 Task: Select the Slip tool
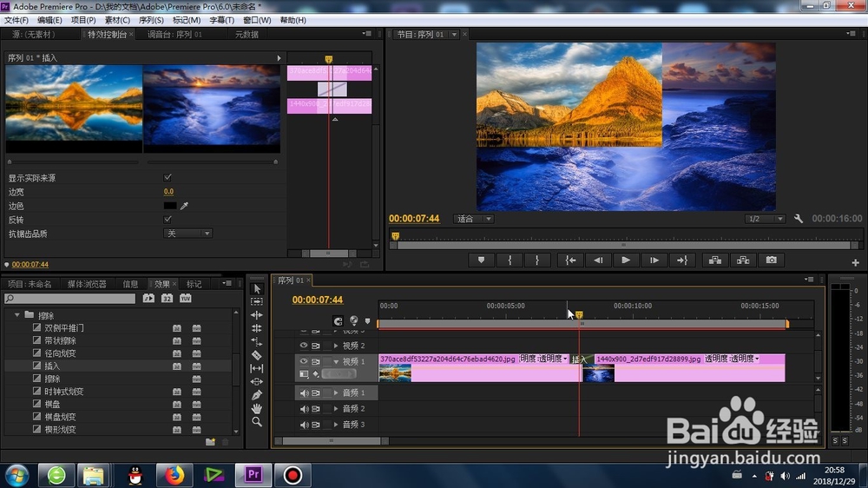coord(257,368)
